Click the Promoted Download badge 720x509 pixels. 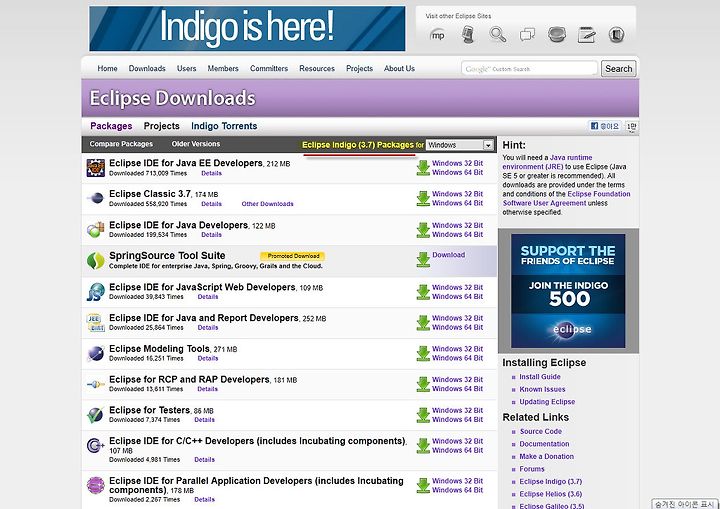(x=293, y=256)
